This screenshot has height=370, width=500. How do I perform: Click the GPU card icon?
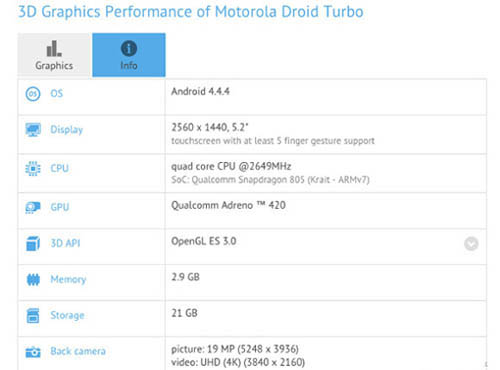(x=33, y=207)
